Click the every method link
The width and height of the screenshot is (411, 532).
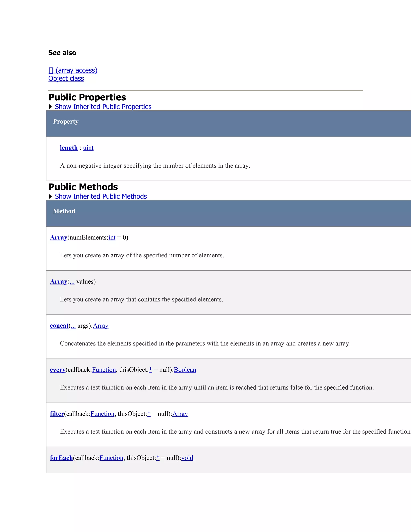coord(57,370)
